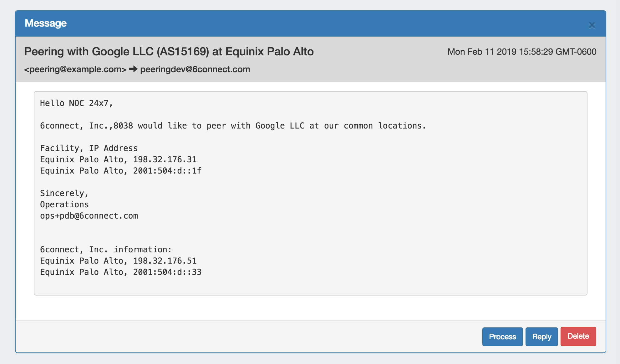Click the 'Hello NOC 24x7' greeting line
620x364 pixels.
tap(76, 103)
